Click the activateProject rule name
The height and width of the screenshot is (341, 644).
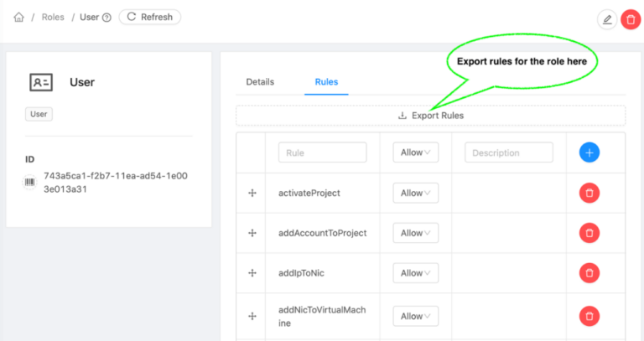(x=309, y=193)
